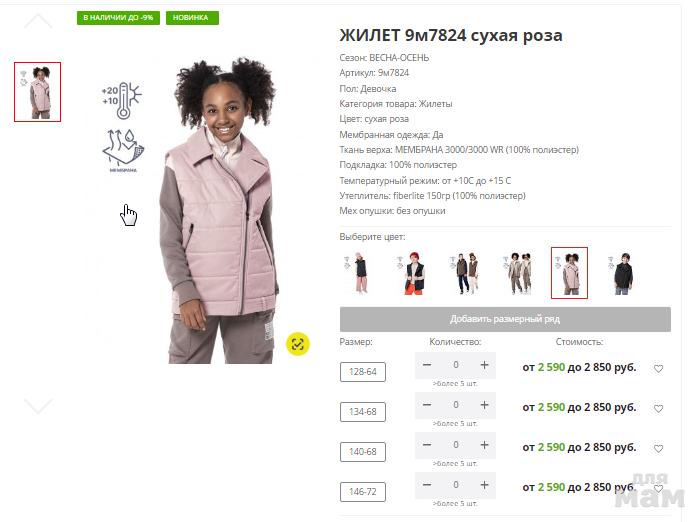Select size 128-64 option
The height and width of the screenshot is (522, 700).
click(x=362, y=372)
